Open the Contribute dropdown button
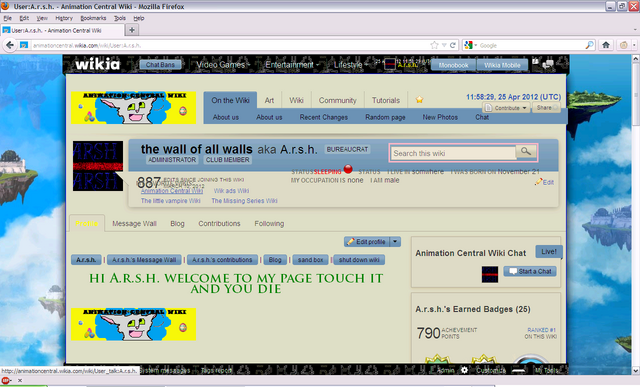 pyautogui.click(x=507, y=108)
